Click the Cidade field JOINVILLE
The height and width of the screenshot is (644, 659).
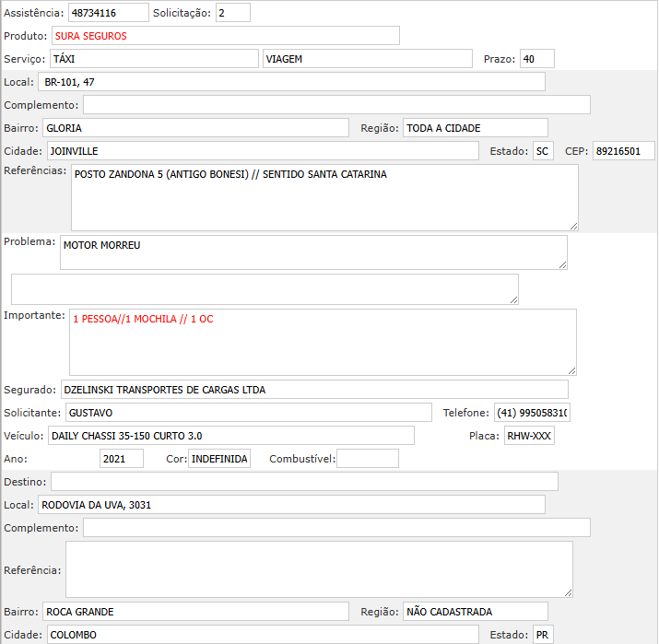(263, 151)
